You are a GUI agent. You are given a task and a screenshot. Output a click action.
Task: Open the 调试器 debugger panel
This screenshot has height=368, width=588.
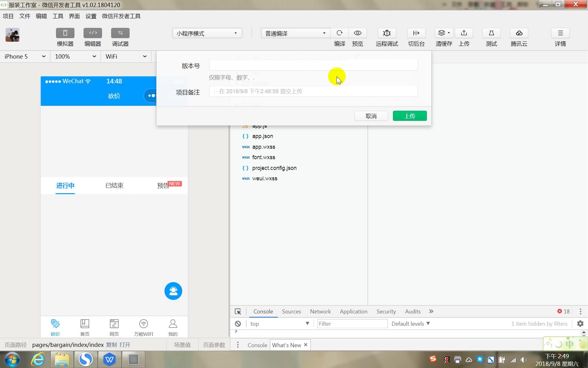pos(120,37)
